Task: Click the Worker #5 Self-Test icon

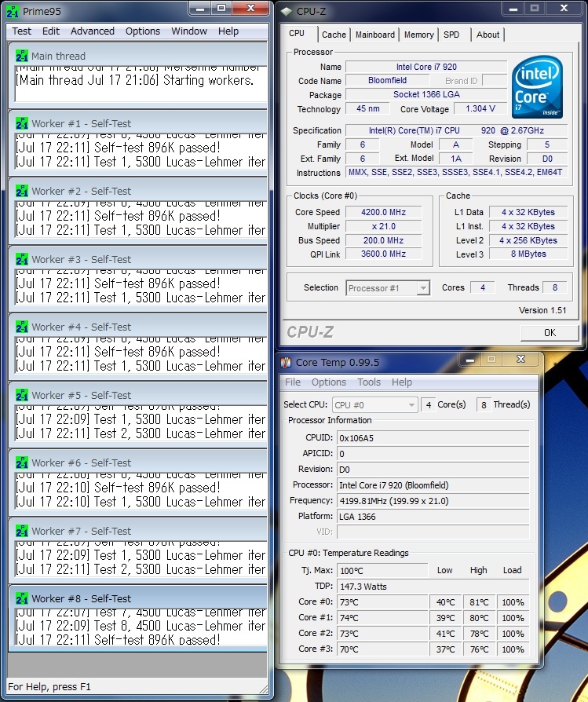Action: coord(21,395)
